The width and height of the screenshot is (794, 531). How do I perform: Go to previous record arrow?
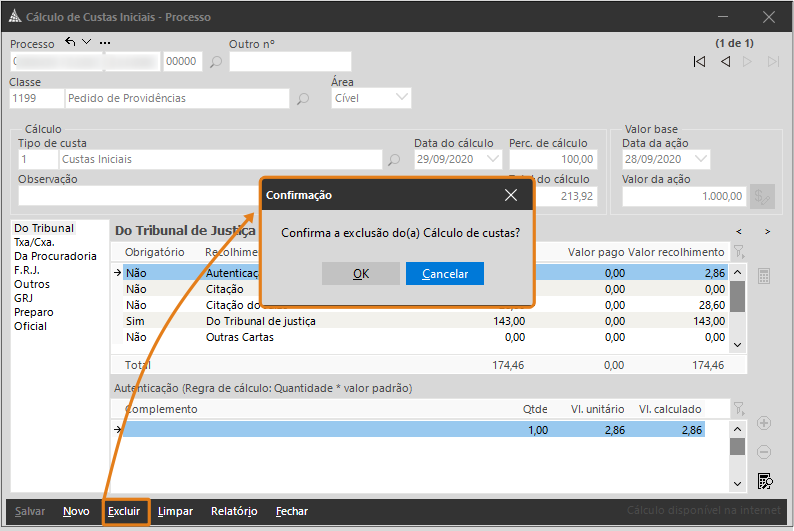tap(725, 62)
